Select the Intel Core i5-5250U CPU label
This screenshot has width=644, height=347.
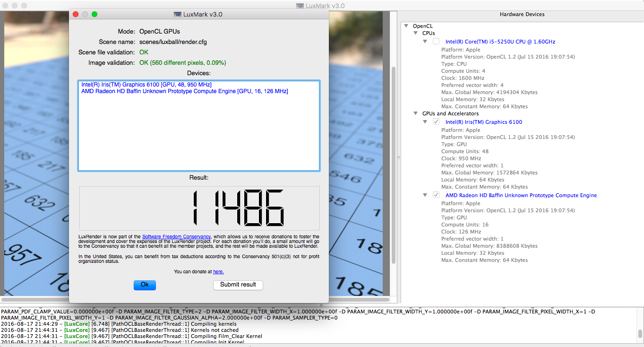500,42
